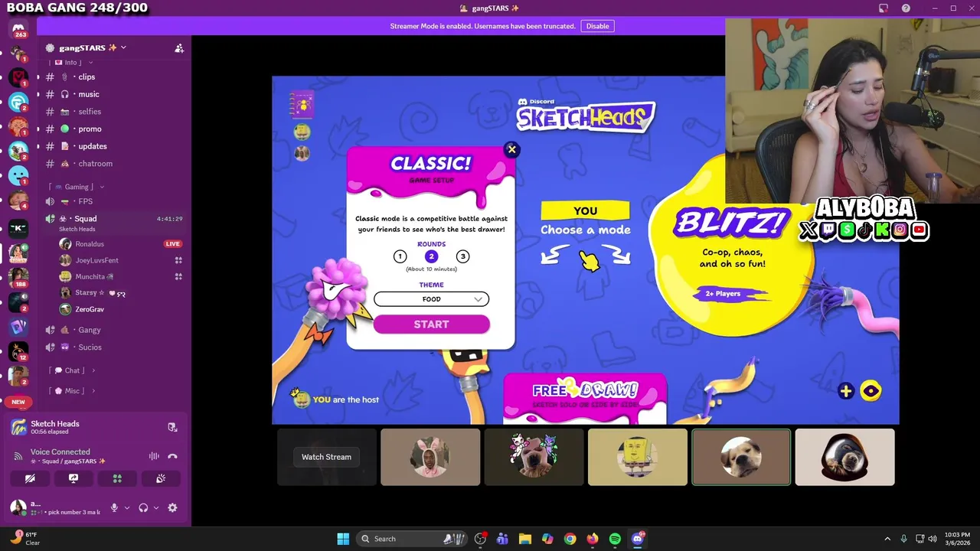Open gangSTARS server dropdown menu
980x551 pixels.
point(123,47)
